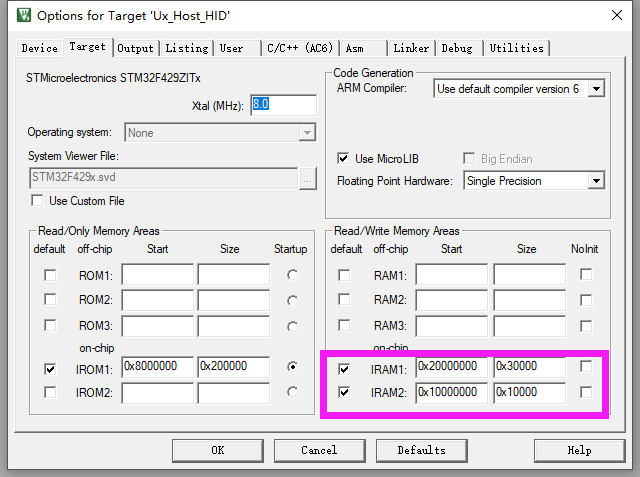Screen dimensions: 640x477
Task: Open the Output tab
Action: pyautogui.click(x=136, y=48)
